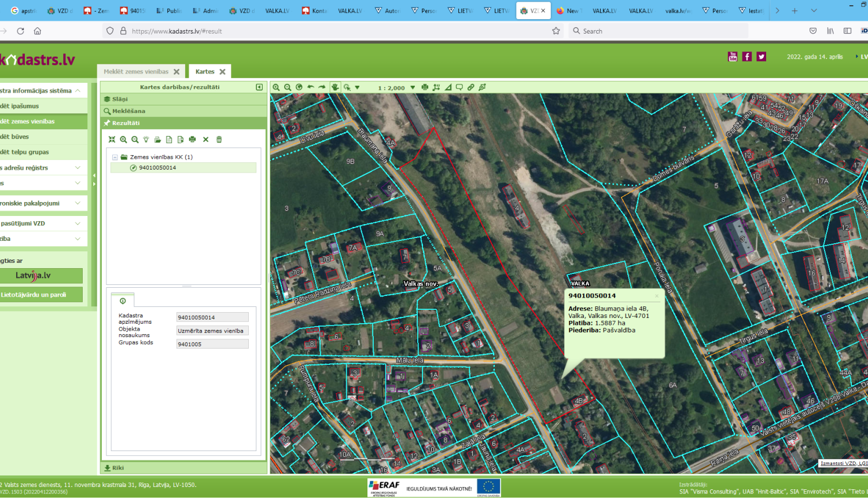Collapse the Zemes vienības KK tree node
Screen dimensions: 868x498
pyautogui.click(x=115, y=157)
